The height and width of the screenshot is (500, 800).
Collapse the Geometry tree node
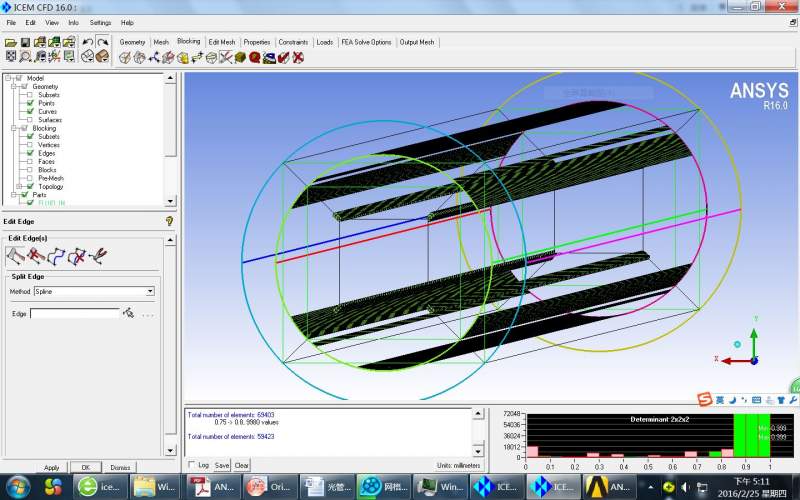pos(14,87)
